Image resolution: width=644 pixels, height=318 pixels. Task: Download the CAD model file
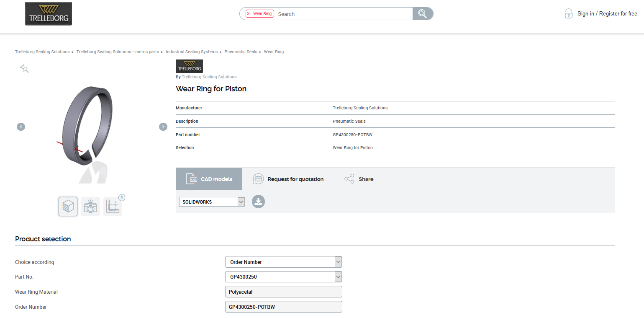(x=258, y=202)
